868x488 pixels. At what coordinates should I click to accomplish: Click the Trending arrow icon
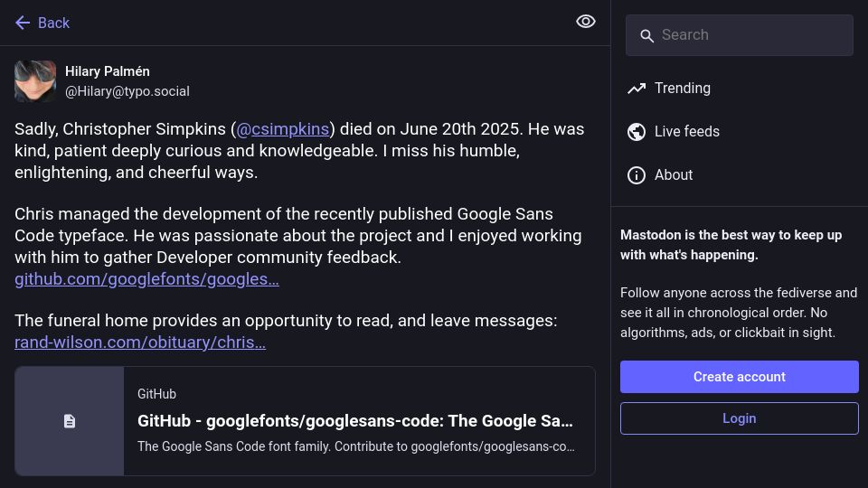click(x=637, y=89)
